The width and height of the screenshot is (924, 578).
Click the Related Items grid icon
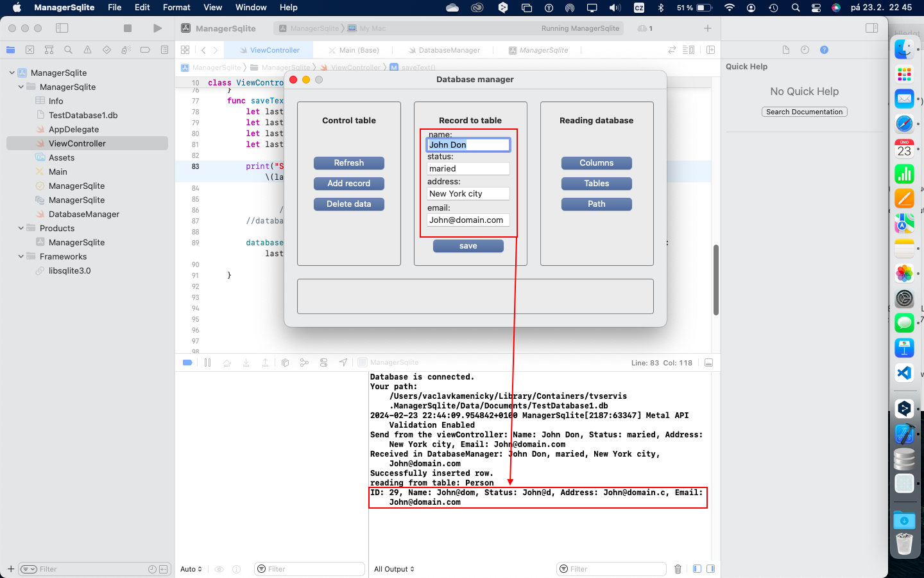[185, 50]
